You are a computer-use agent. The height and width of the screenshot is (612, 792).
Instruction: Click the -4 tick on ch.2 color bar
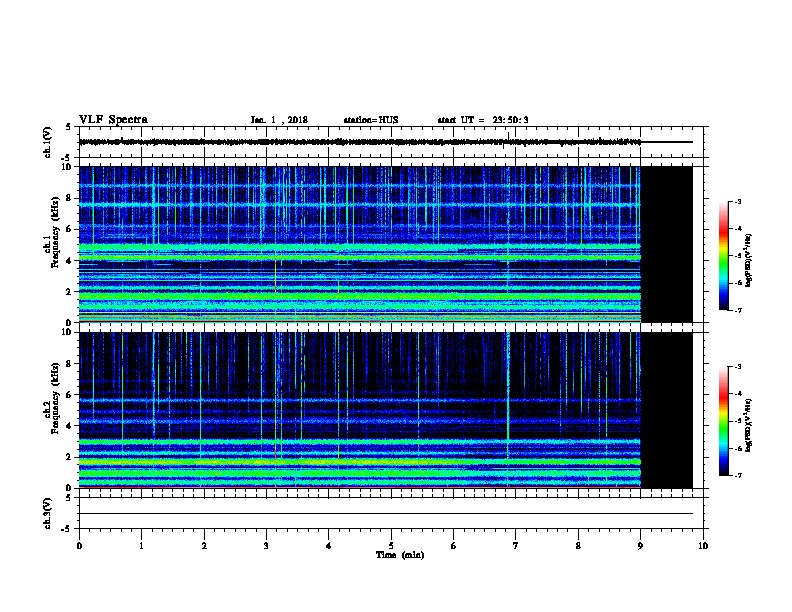(x=737, y=393)
